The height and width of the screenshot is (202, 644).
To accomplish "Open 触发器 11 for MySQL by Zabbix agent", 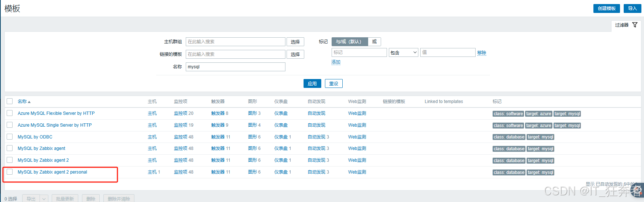I will [218, 148].
